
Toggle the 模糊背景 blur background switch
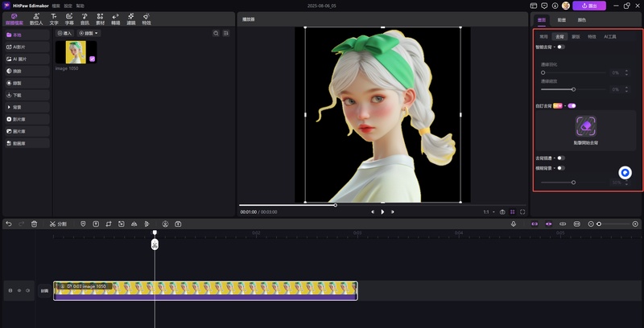point(561,168)
